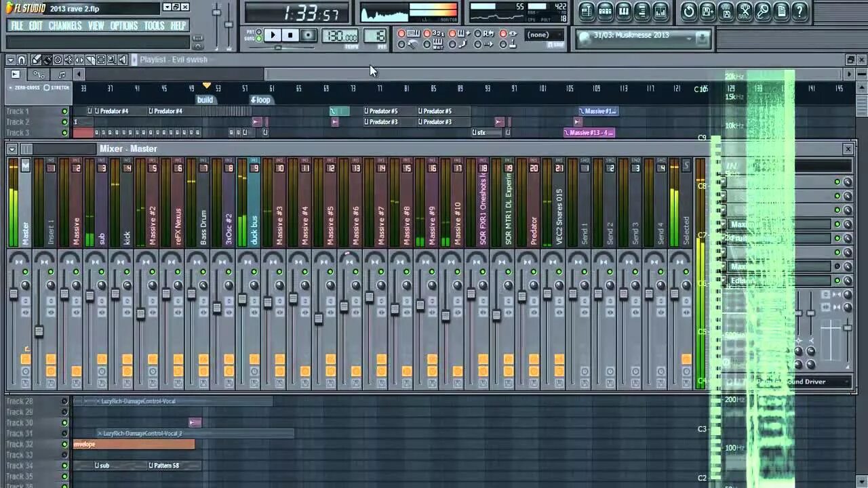This screenshot has width=868, height=488.
Task: Click the tempo 130.000 display
Action: pos(340,36)
